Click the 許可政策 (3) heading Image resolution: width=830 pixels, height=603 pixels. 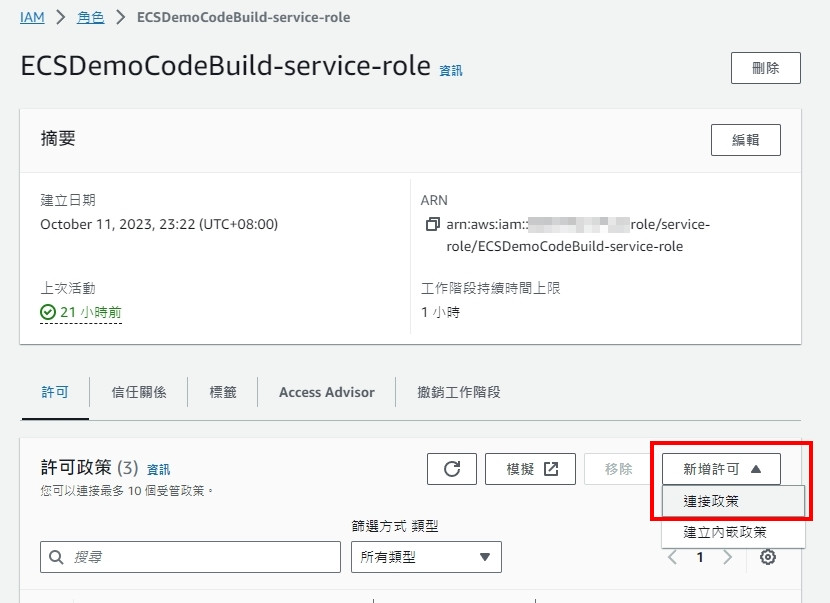(89, 467)
